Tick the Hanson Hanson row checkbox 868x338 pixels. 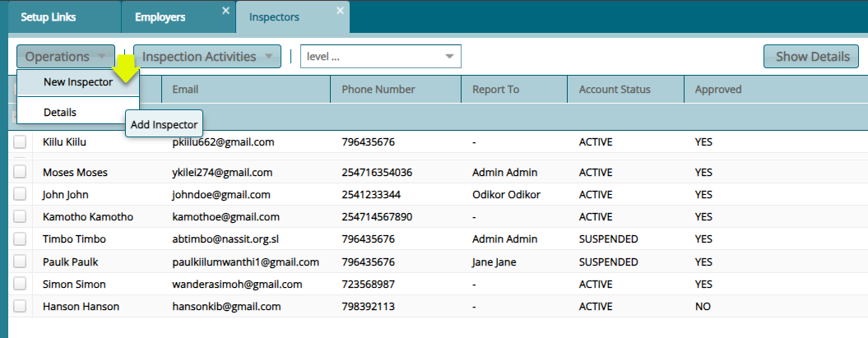20,306
